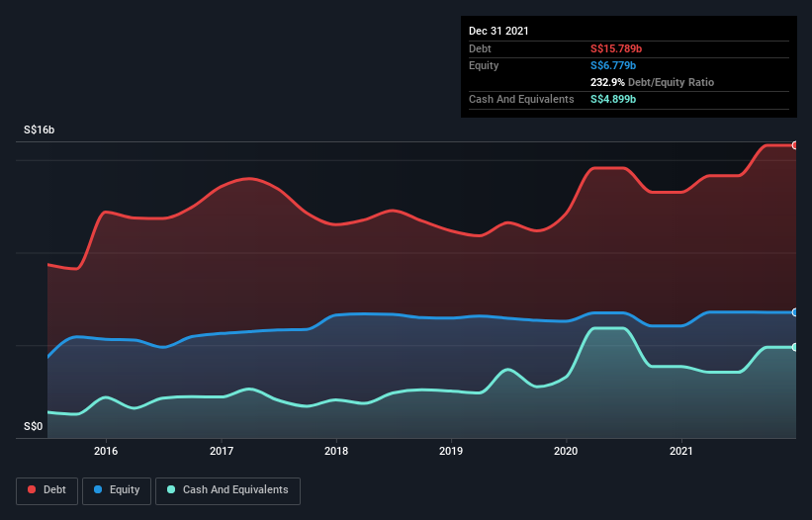The image size is (812, 520).
Task: Toggle Cash And Equivalents legend button
Action: point(227,490)
